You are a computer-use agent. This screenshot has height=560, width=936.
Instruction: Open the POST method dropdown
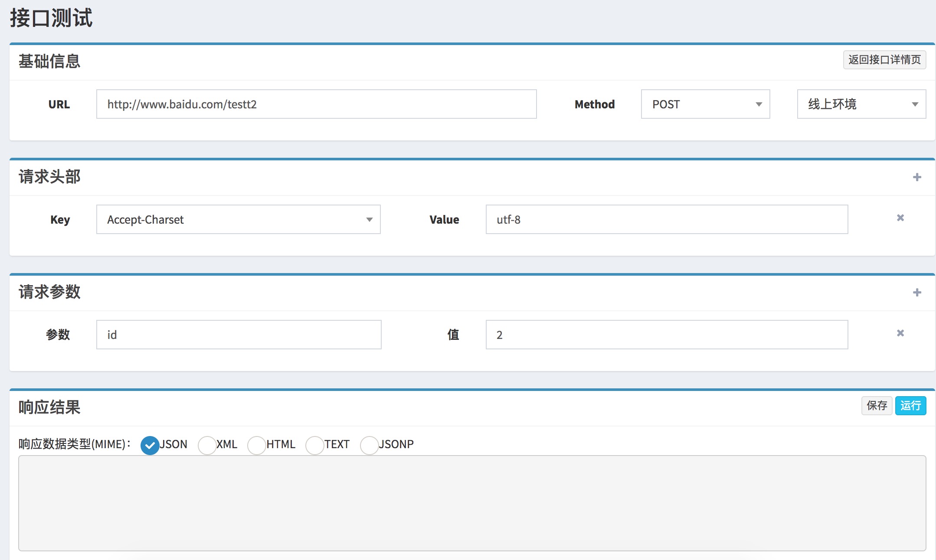[x=705, y=104]
